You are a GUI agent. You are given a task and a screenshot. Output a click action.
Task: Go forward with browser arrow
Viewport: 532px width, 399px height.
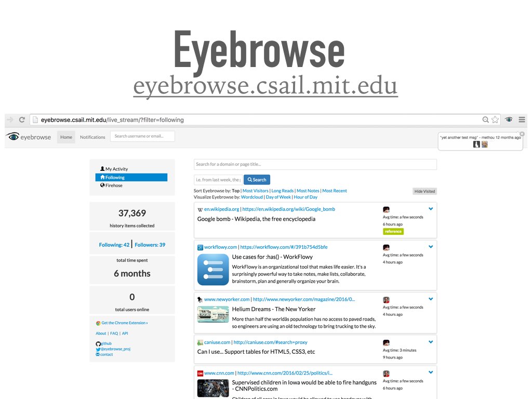coord(10,120)
